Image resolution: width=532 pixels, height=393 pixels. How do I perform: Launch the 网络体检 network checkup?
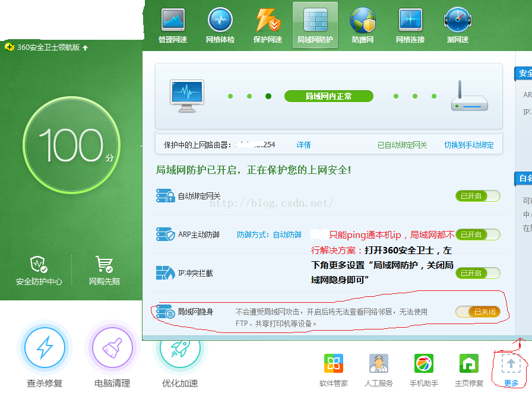[220, 26]
